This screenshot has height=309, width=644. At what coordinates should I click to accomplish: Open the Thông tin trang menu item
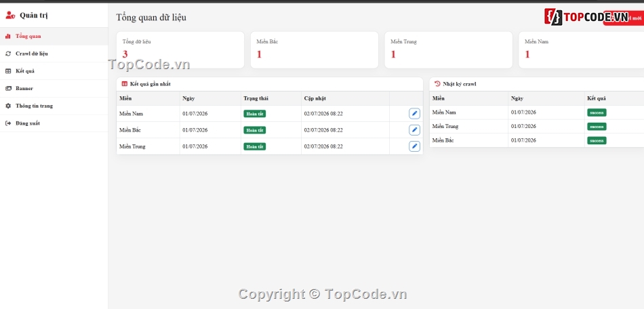(x=54, y=106)
